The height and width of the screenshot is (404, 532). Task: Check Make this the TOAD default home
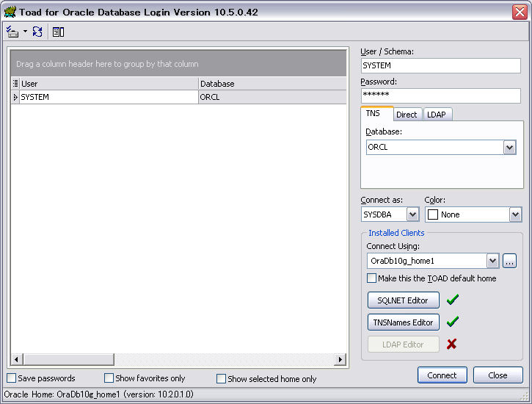tap(372, 278)
